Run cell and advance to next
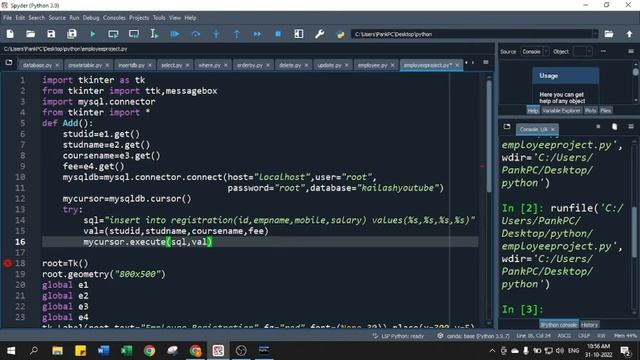The height and width of the screenshot is (360, 640). click(x=134, y=34)
